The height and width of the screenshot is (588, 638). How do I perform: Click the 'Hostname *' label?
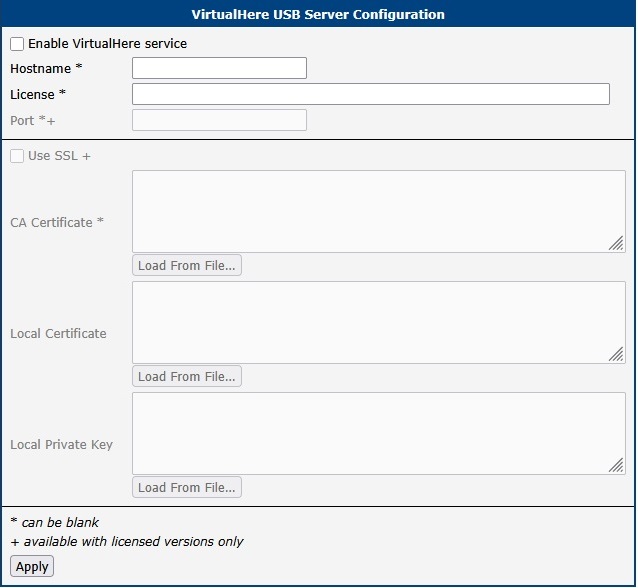[46, 68]
